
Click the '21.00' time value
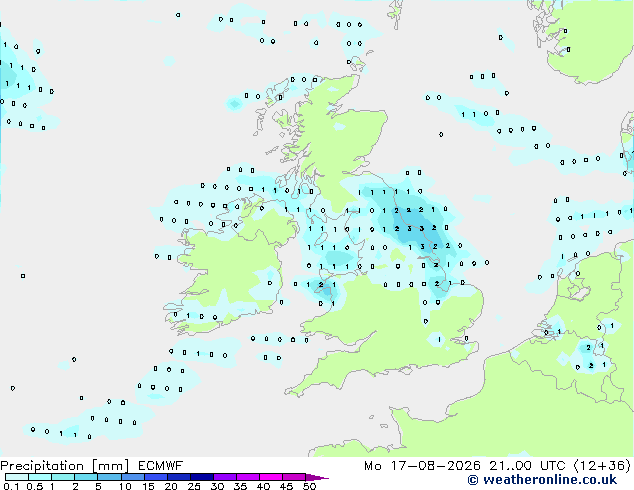(512, 466)
